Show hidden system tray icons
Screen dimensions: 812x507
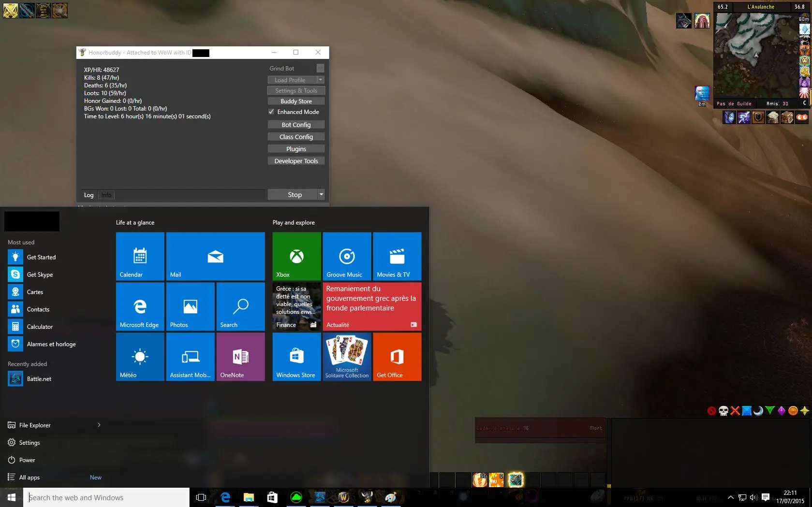point(730,497)
